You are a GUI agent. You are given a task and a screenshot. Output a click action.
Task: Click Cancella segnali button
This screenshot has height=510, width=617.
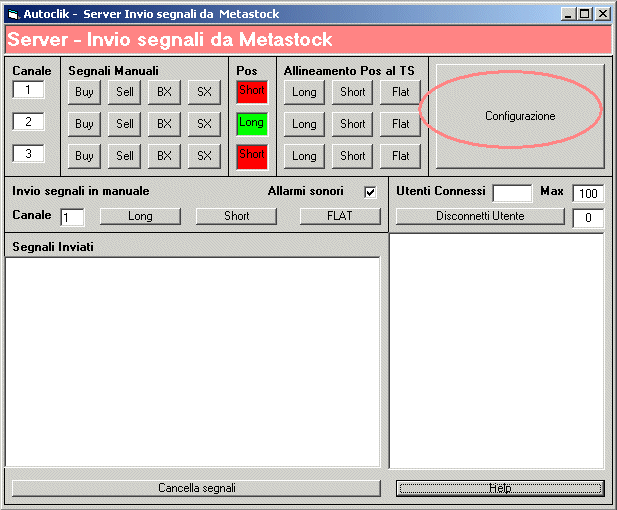coord(196,488)
